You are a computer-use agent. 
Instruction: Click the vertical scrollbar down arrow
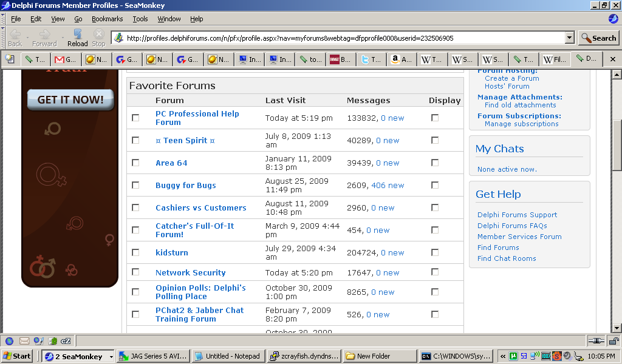pyautogui.click(x=617, y=328)
